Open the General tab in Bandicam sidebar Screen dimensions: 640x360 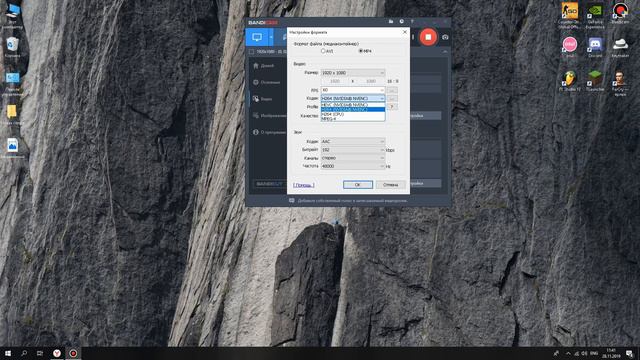click(x=267, y=82)
